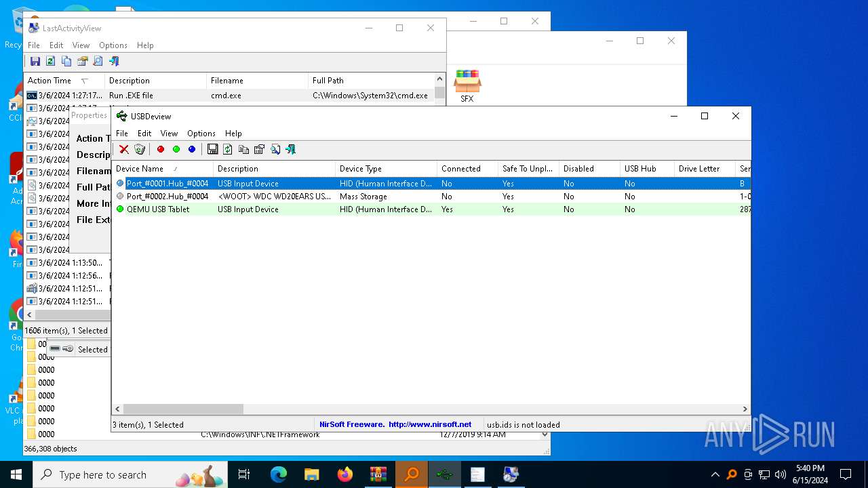
Task: Open properties icon in USBDeview toolbar
Action: 259,149
